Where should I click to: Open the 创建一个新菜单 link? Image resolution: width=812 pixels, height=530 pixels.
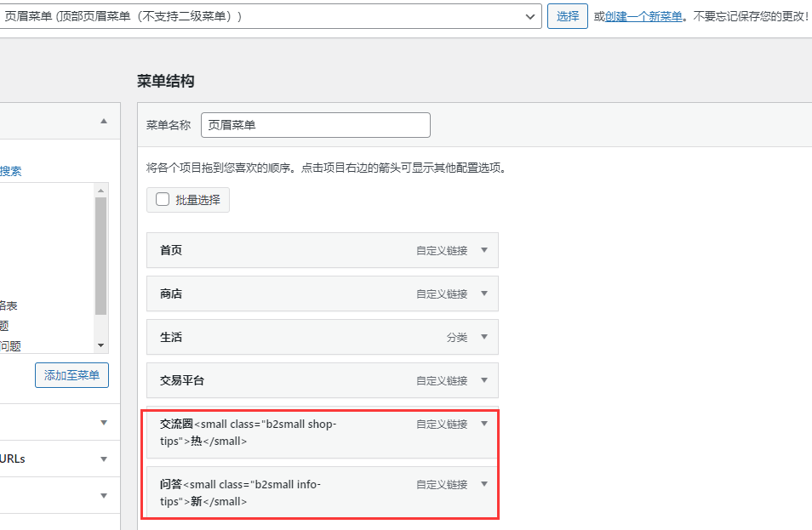[643, 16]
